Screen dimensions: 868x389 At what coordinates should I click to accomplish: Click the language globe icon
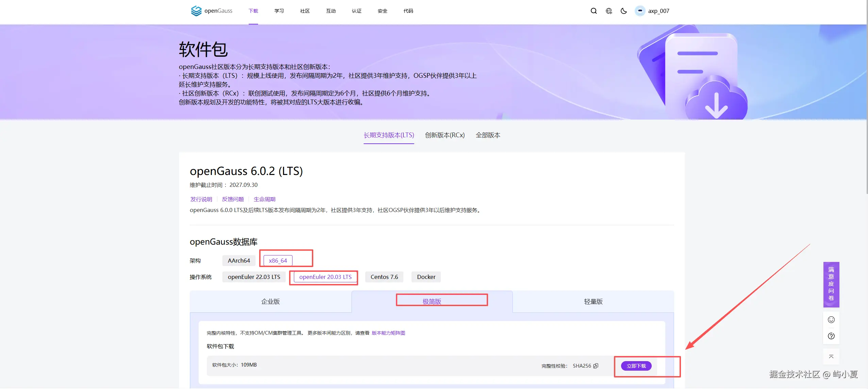click(609, 11)
